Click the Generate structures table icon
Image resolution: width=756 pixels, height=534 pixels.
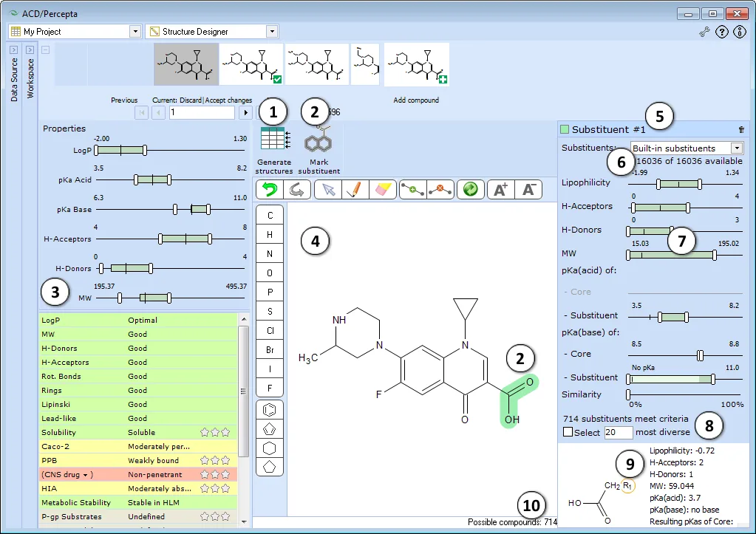point(276,140)
